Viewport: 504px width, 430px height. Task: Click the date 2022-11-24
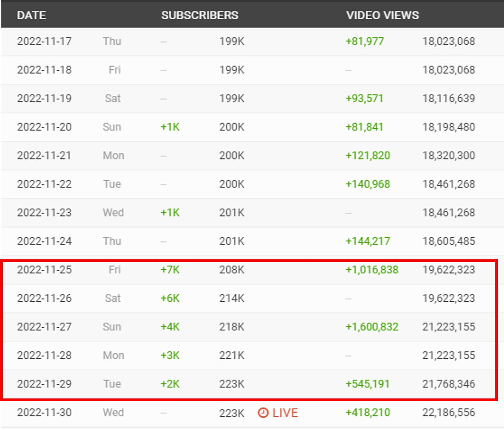(x=44, y=241)
